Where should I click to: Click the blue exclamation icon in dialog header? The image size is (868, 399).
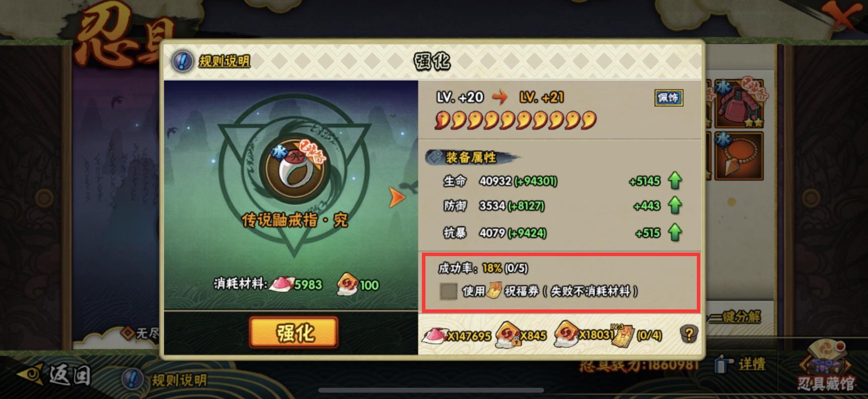pyautogui.click(x=183, y=61)
